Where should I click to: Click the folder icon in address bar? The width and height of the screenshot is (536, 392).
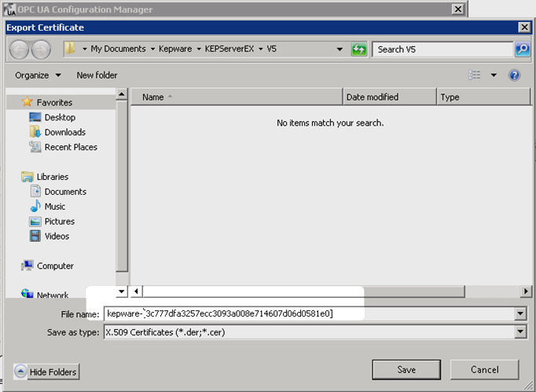pos(70,49)
